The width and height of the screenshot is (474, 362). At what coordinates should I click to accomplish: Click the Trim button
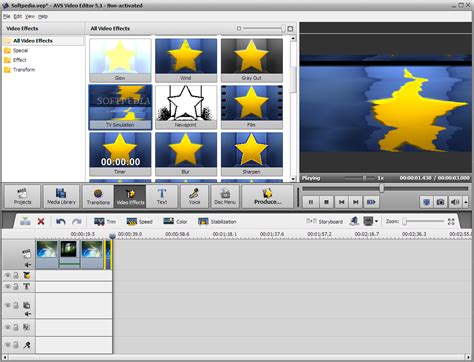click(x=105, y=221)
